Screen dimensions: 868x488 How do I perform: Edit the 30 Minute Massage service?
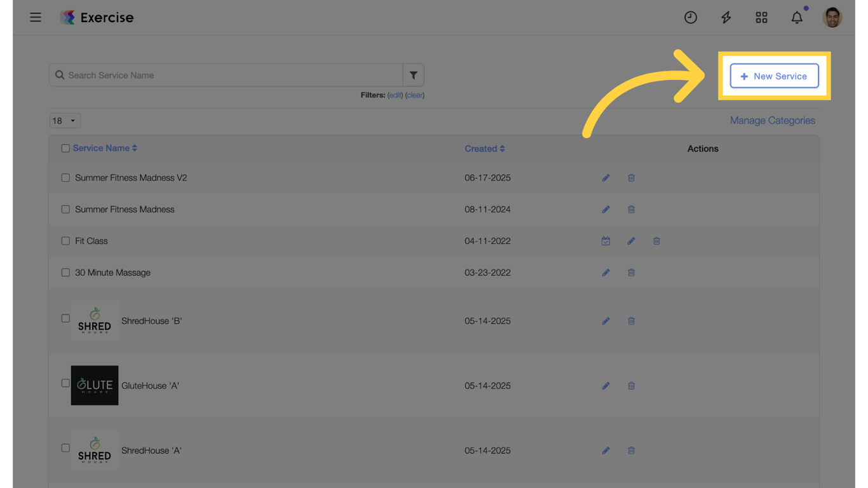[606, 273]
